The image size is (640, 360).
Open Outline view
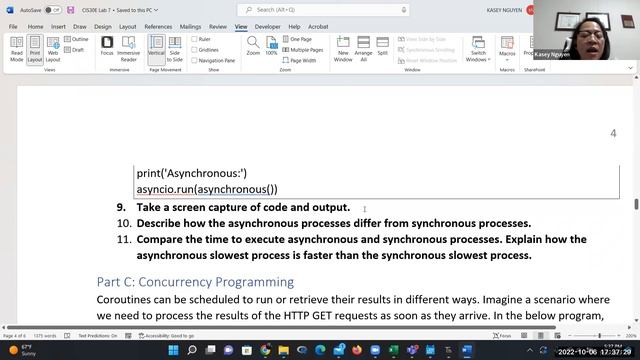76,39
